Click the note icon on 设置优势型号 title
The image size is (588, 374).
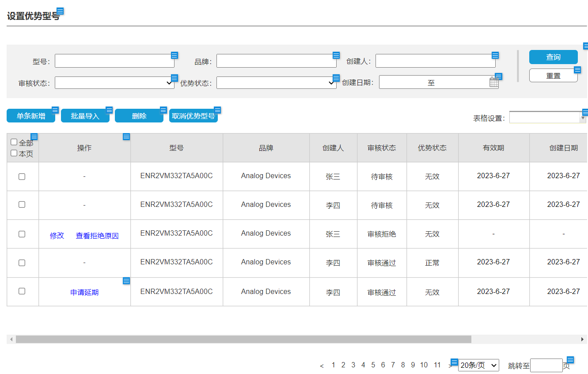(x=60, y=11)
